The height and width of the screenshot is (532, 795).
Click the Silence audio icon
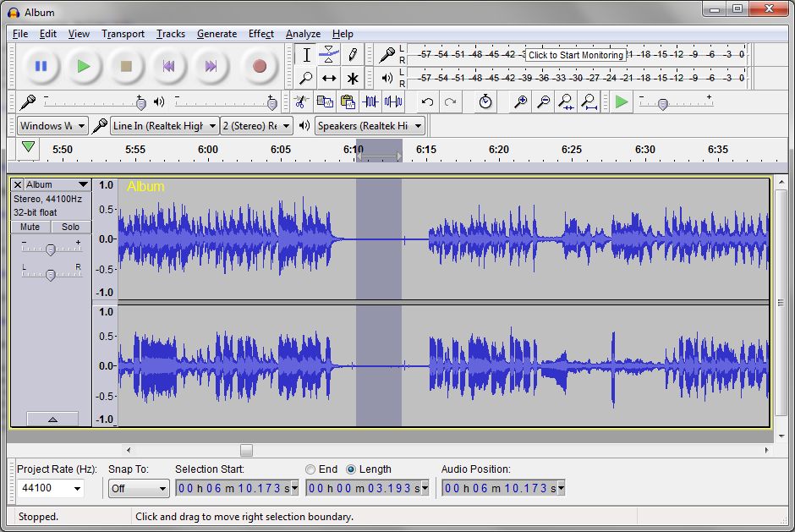click(393, 102)
